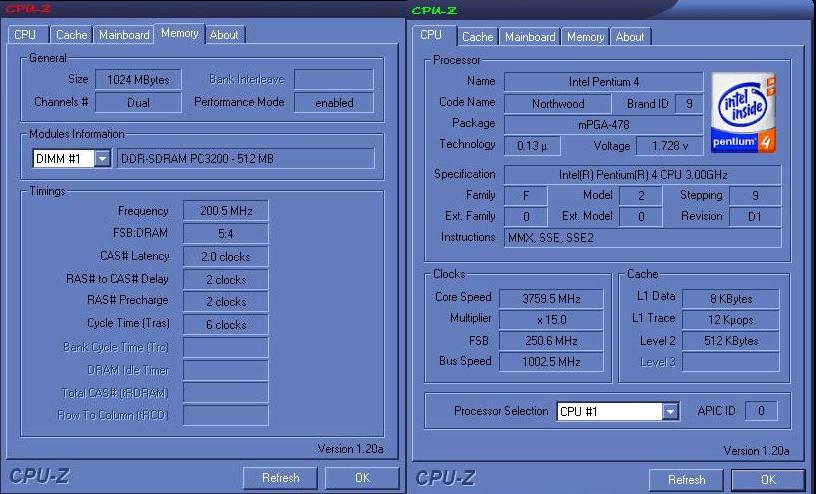Click the Level 2 512 KBytes value

pyautogui.click(x=731, y=341)
